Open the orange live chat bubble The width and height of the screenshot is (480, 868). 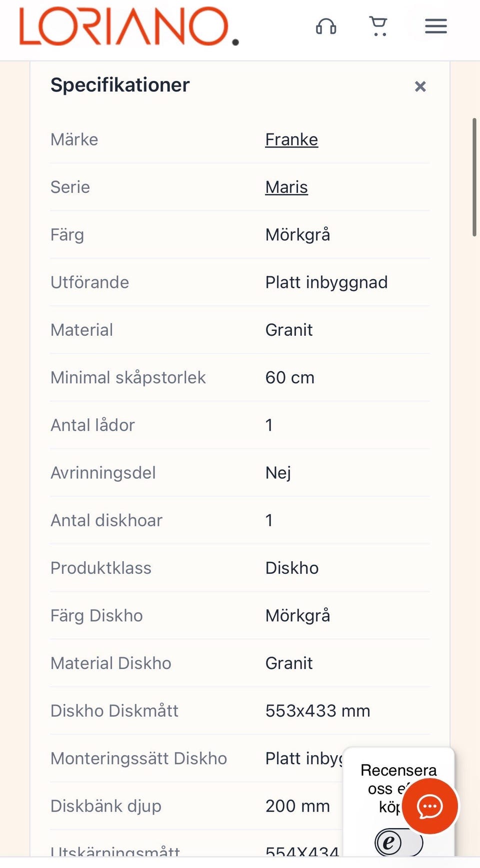click(430, 806)
